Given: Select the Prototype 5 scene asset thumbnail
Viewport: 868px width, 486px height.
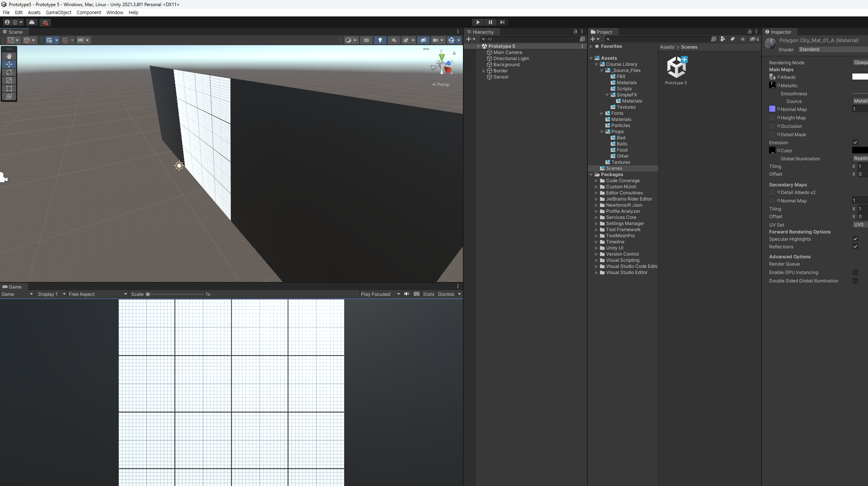Looking at the screenshot, I should (676, 68).
